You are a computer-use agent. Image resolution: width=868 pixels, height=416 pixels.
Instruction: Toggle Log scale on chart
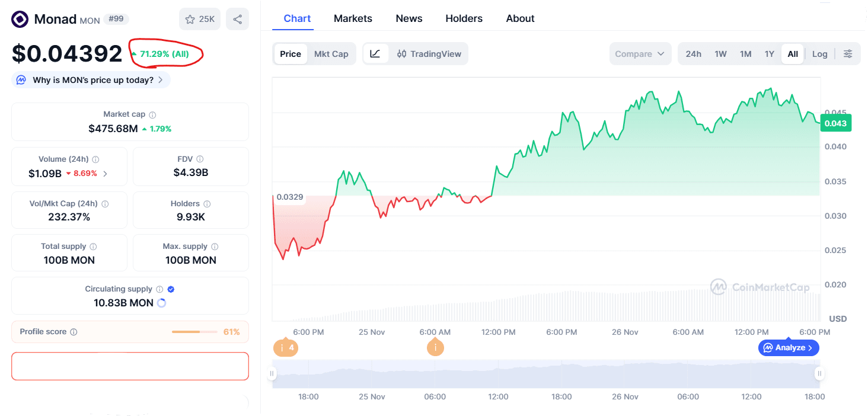(819, 54)
